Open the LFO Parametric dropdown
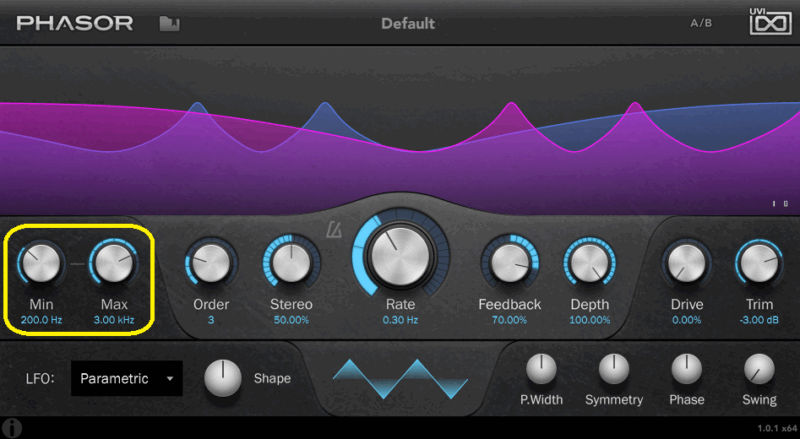The height and width of the screenshot is (439, 800). [127, 378]
